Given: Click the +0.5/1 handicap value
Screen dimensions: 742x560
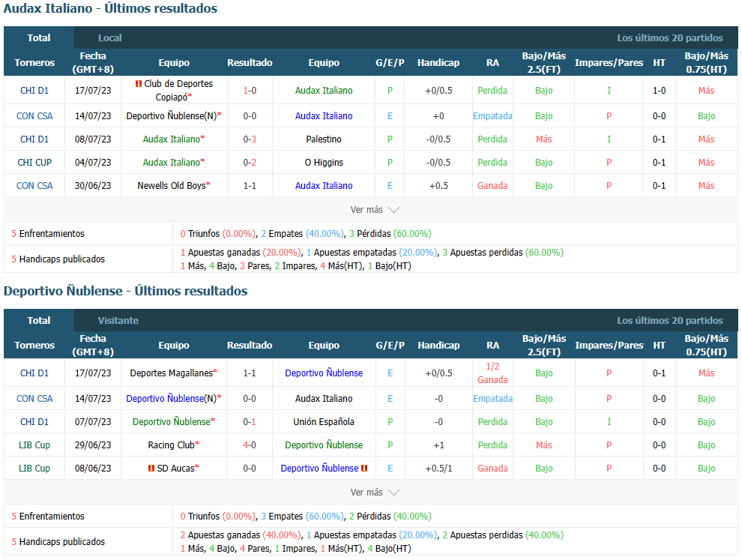Looking at the screenshot, I should [438, 468].
